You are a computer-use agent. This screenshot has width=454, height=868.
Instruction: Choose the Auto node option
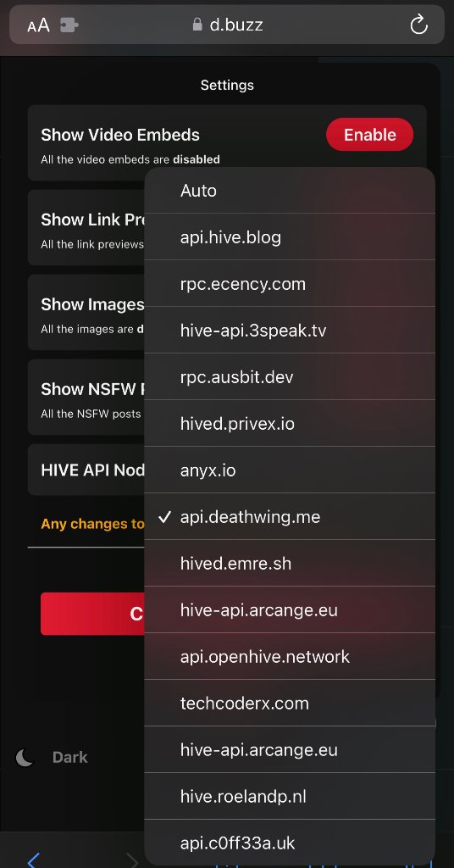click(x=290, y=191)
